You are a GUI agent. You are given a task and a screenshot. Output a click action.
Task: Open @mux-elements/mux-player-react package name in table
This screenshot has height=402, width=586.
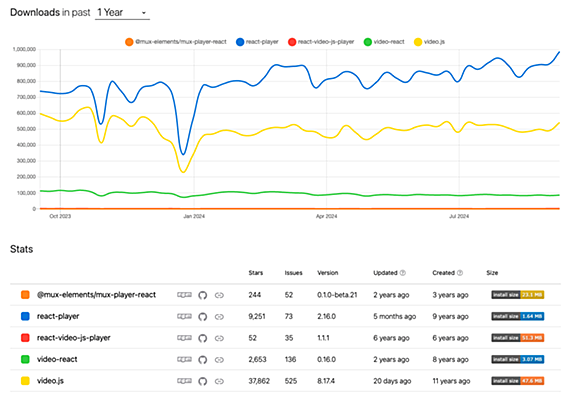click(x=96, y=295)
